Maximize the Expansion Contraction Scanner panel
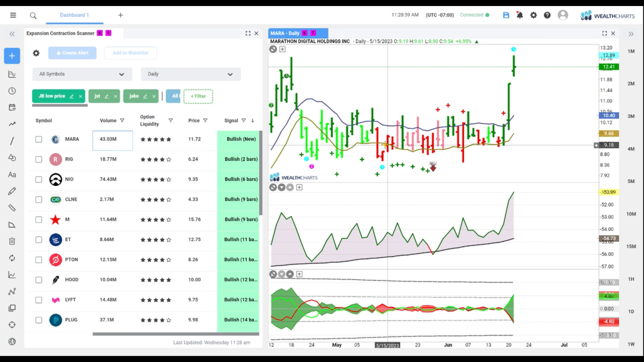Screen dimensions: 644x362 (x=248, y=33)
